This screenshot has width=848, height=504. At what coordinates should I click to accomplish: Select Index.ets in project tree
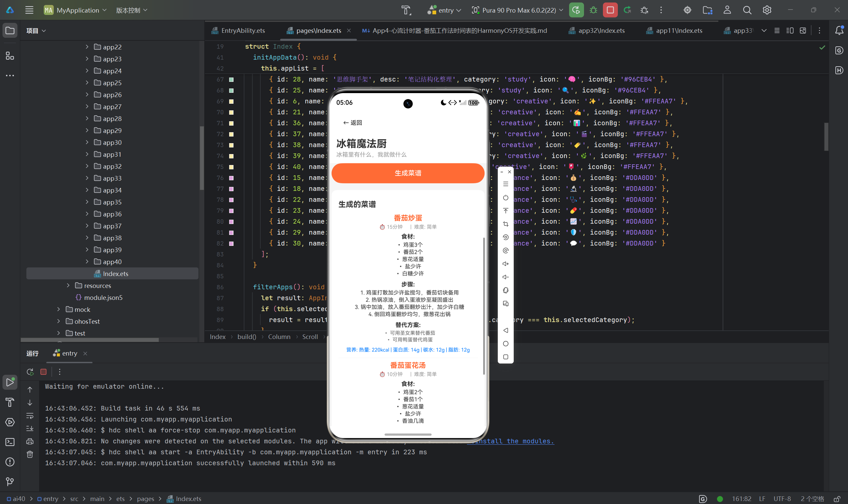[112, 274]
